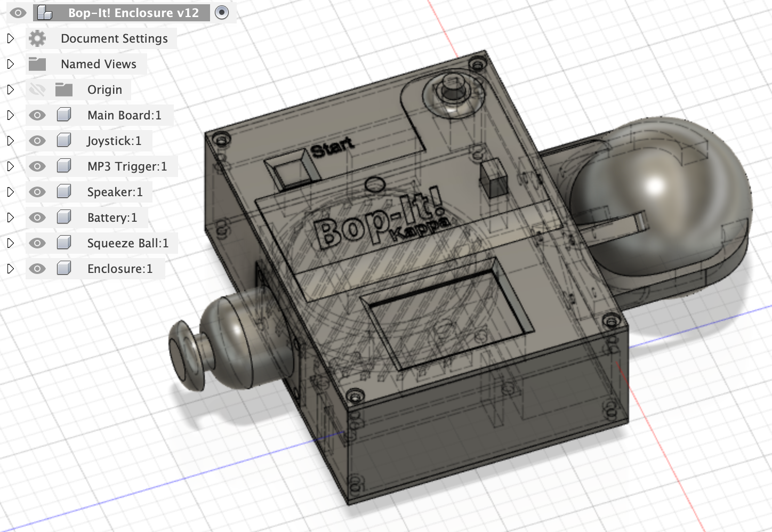Expand Speaker:1 component
This screenshot has height=532, width=772.
click(11, 192)
